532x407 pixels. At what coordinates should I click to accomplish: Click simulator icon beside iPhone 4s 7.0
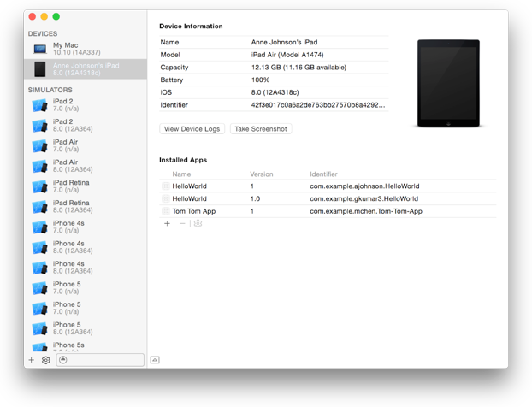[39, 227]
